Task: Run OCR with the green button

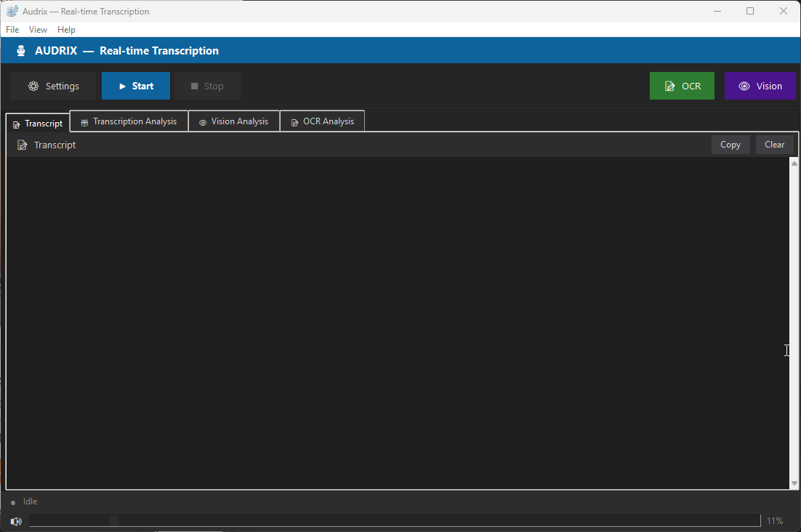Action: pos(682,86)
